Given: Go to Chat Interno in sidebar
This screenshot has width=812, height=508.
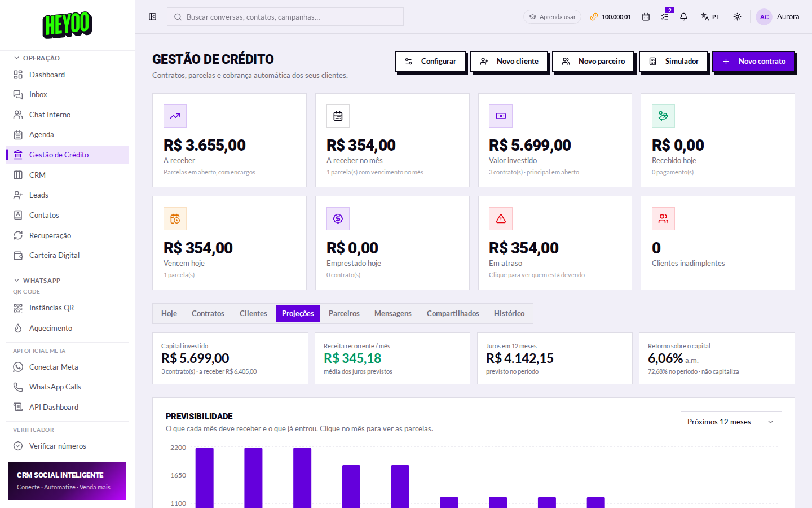Looking at the screenshot, I should [67, 115].
